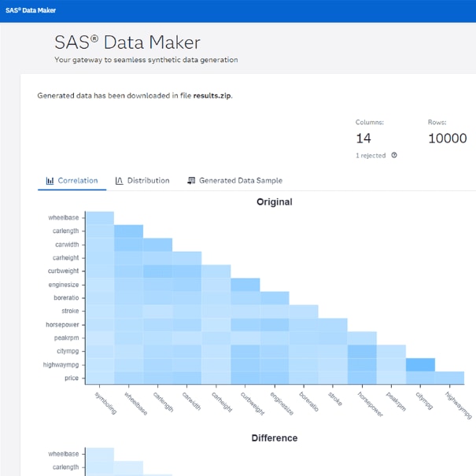Click the carwidth row label in Original chart
Screen dimensions: 476x476
point(67,245)
